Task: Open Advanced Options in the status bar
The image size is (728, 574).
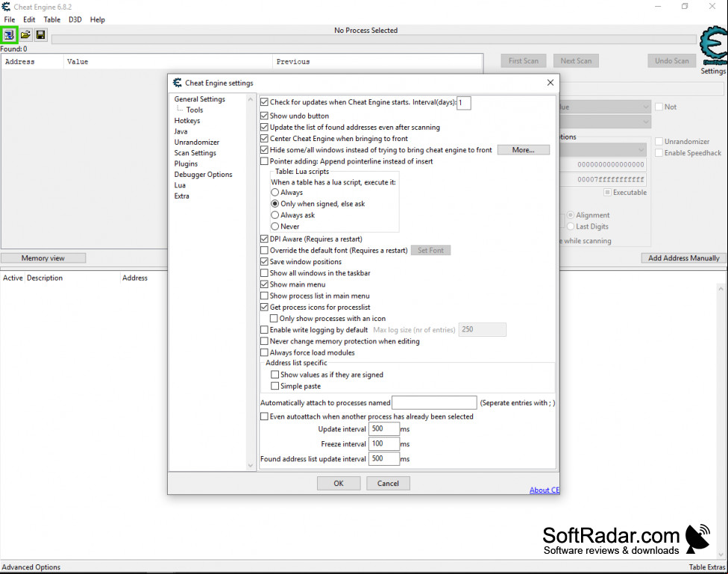Action: click(x=31, y=567)
